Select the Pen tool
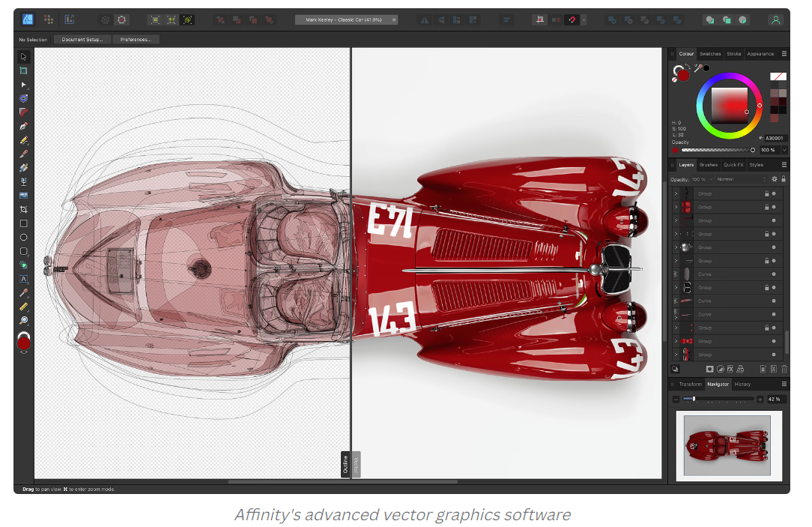 pos(24,126)
